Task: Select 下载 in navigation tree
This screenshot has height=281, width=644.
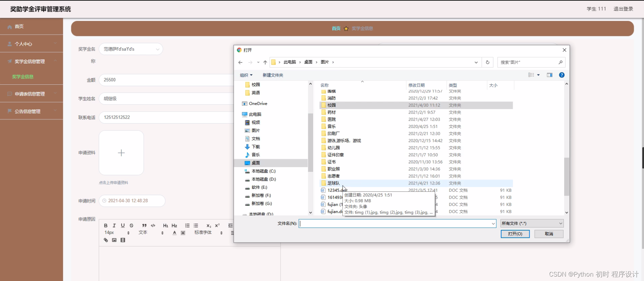Action: (256, 147)
